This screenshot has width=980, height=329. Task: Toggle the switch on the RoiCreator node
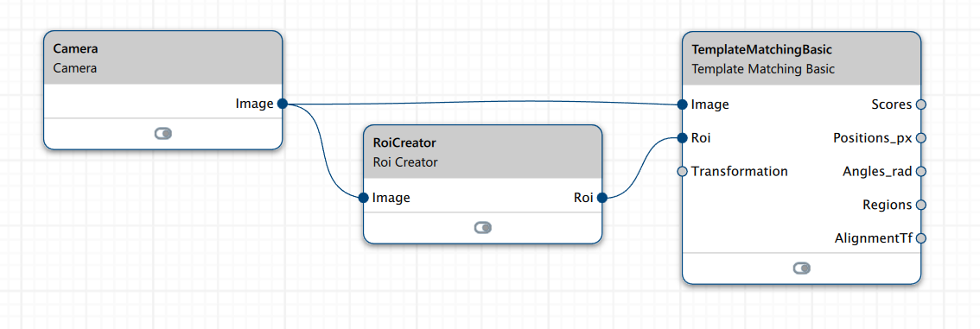pyautogui.click(x=483, y=228)
